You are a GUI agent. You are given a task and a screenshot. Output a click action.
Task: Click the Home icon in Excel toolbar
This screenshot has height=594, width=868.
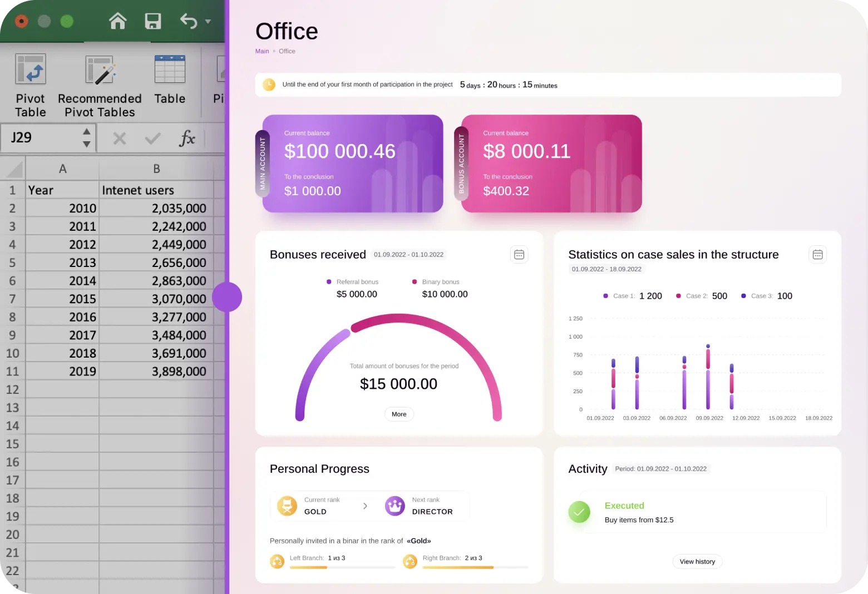coord(117,21)
